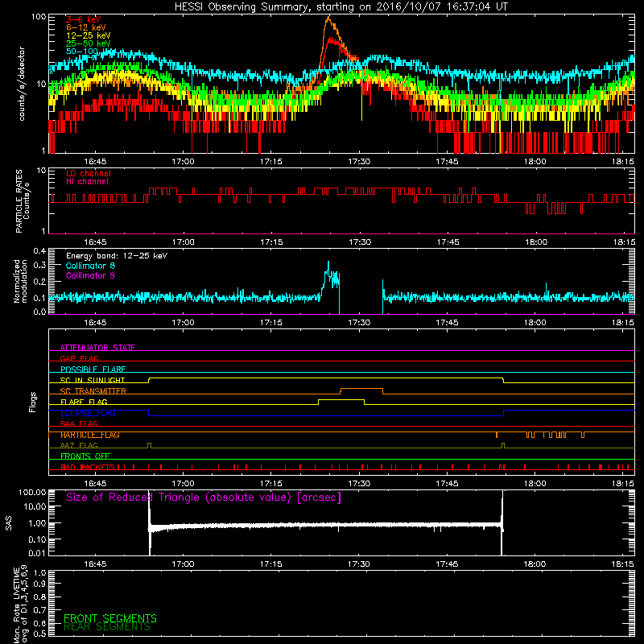The width and height of the screenshot is (644, 644).
Task: Click the "FRONT SEGMENTS" legend label
Action: coord(110,618)
